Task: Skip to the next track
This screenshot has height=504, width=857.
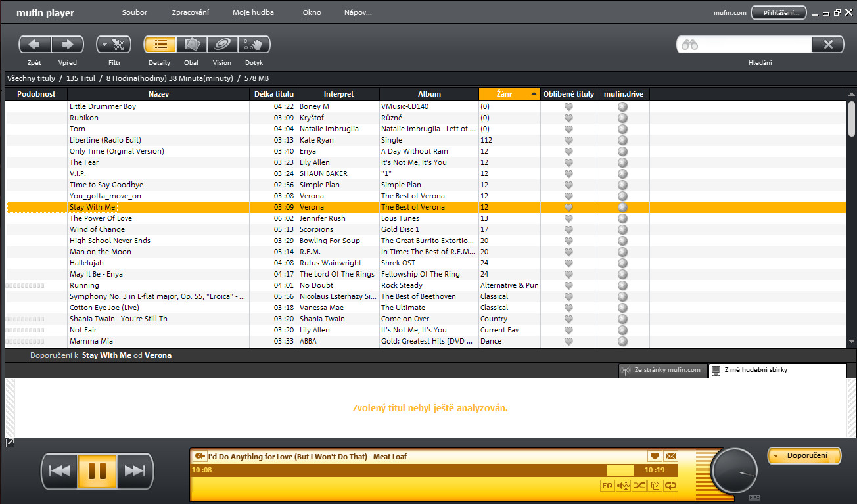Action: click(135, 470)
